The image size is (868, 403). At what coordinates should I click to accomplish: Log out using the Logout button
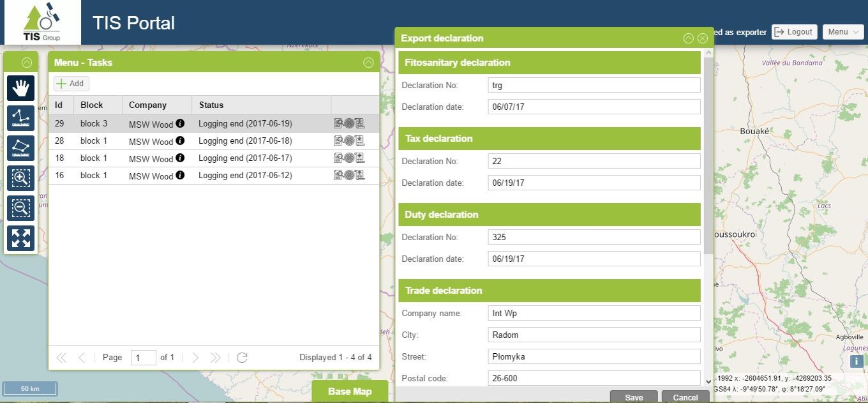pos(794,32)
